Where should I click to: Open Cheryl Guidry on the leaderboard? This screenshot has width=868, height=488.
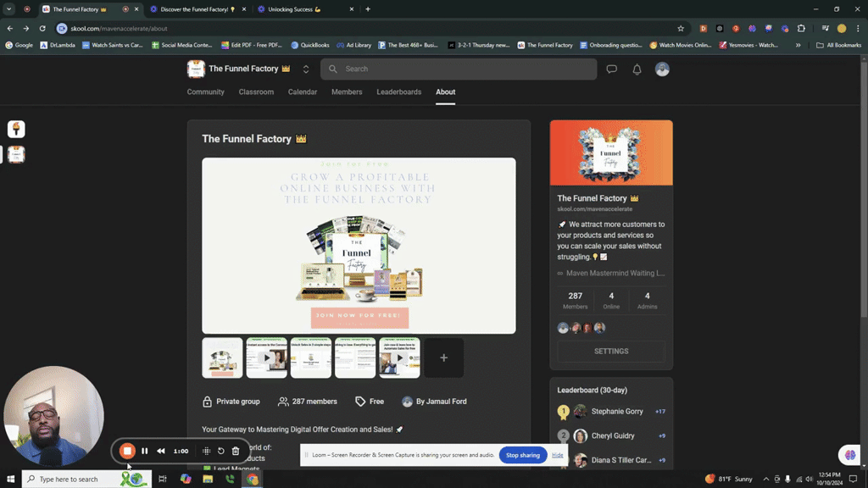tap(613, 435)
